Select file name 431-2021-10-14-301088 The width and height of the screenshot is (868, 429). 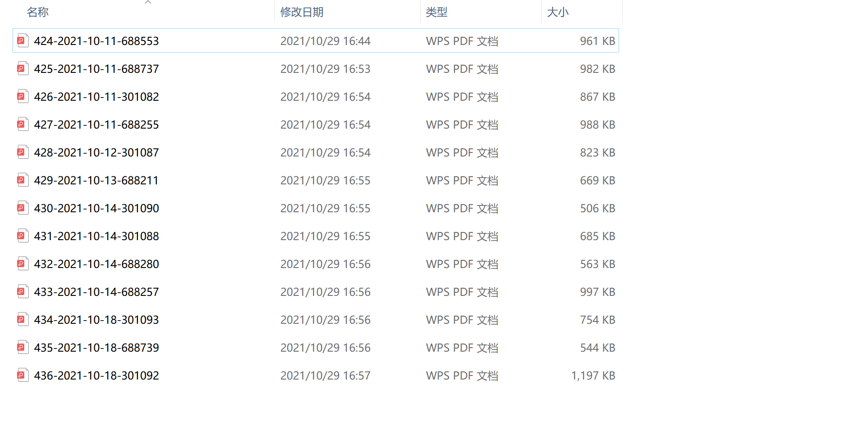(x=97, y=236)
